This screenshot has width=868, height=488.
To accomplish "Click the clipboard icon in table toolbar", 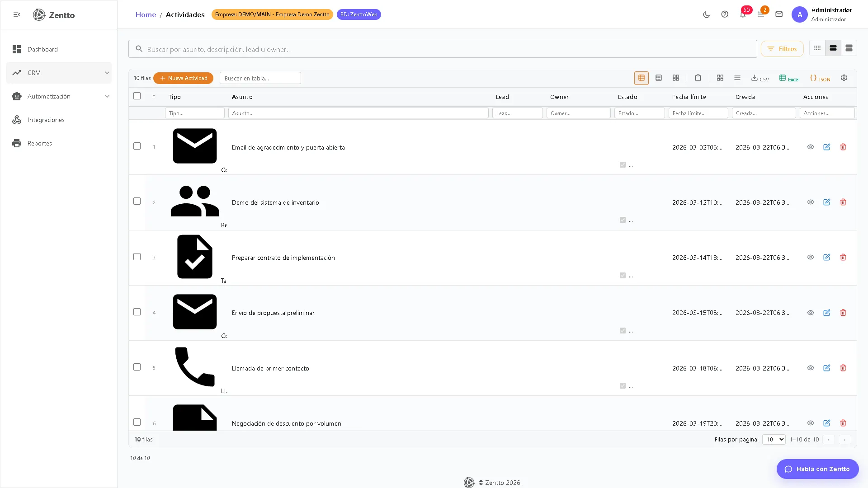I will pos(698,78).
